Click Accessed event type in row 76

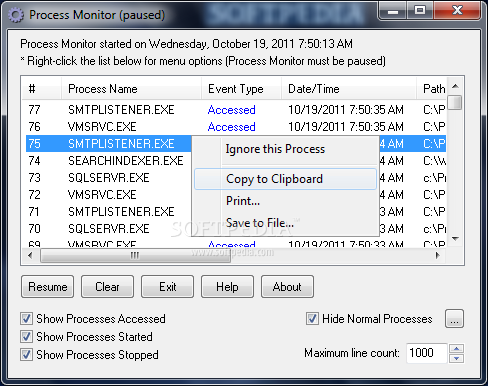[x=232, y=127]
